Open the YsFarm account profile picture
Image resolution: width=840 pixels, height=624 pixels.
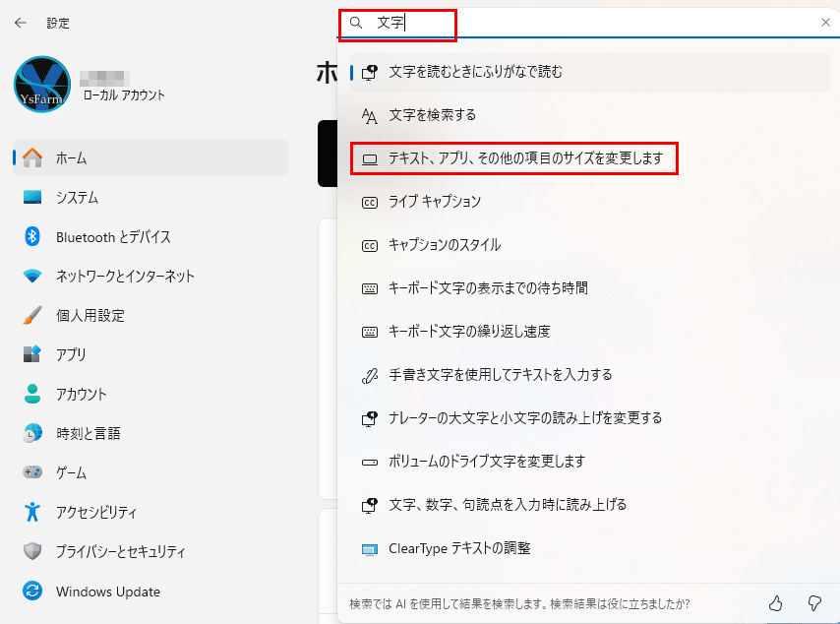42,85
